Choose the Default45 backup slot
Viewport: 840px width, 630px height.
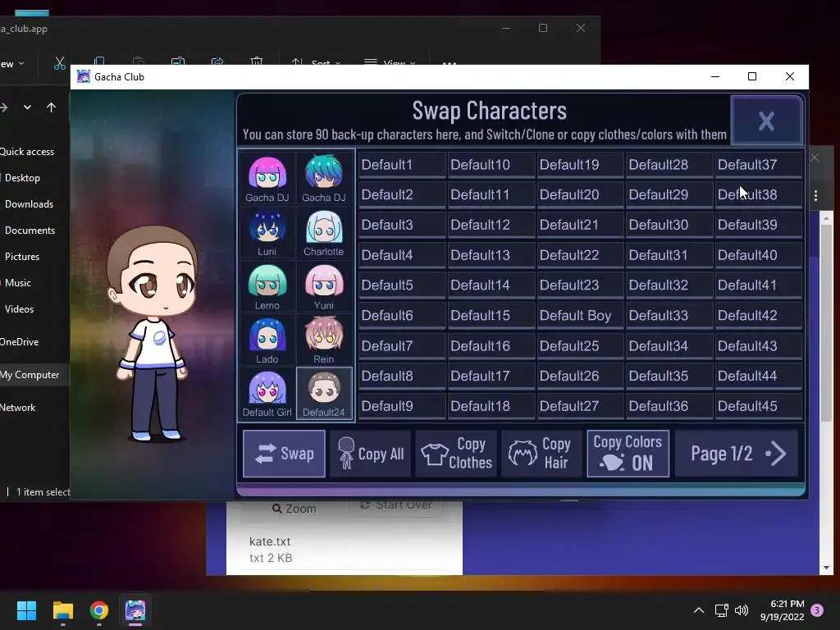(758, 406)
